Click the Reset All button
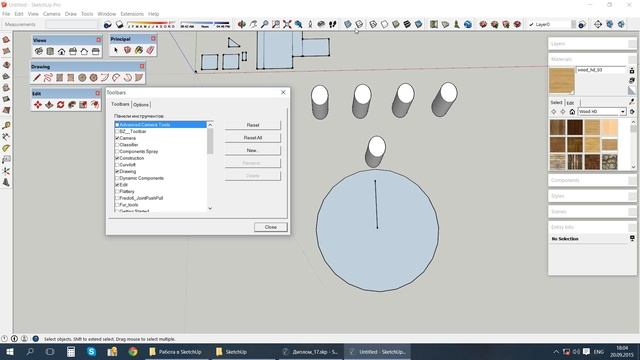The width and height of the screenshot is (640, 360). [253, 138]
